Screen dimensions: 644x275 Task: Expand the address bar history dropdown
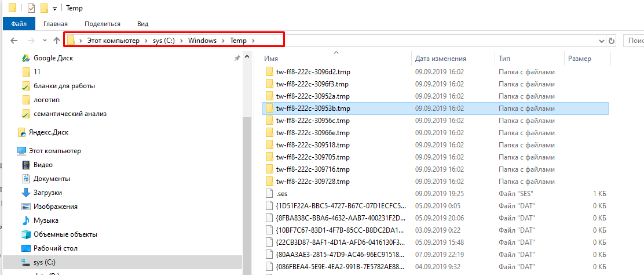point(601,41)
